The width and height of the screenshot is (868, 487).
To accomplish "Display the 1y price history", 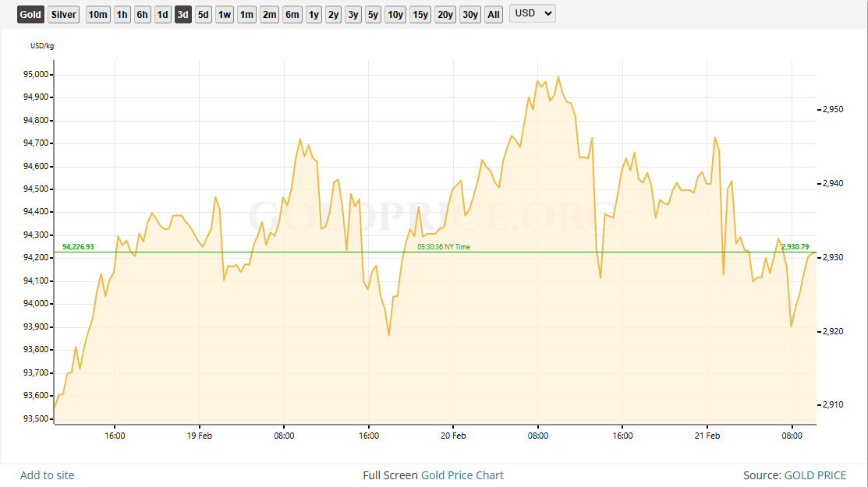I will tap(314, 14).
